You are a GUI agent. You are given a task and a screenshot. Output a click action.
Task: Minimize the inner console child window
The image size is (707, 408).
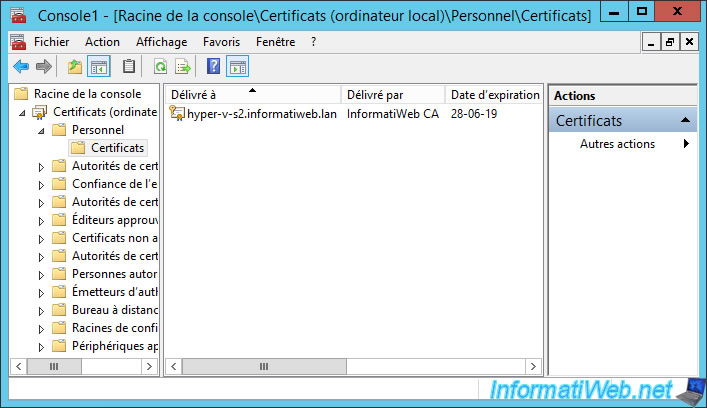[651, 42]
